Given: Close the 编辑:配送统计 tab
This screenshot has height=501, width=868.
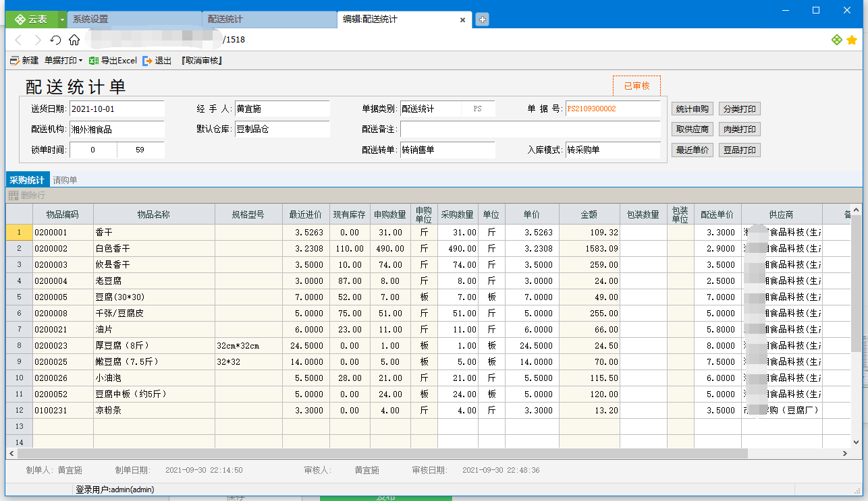Looking at the screenshot, I should [x=462, y=20].
